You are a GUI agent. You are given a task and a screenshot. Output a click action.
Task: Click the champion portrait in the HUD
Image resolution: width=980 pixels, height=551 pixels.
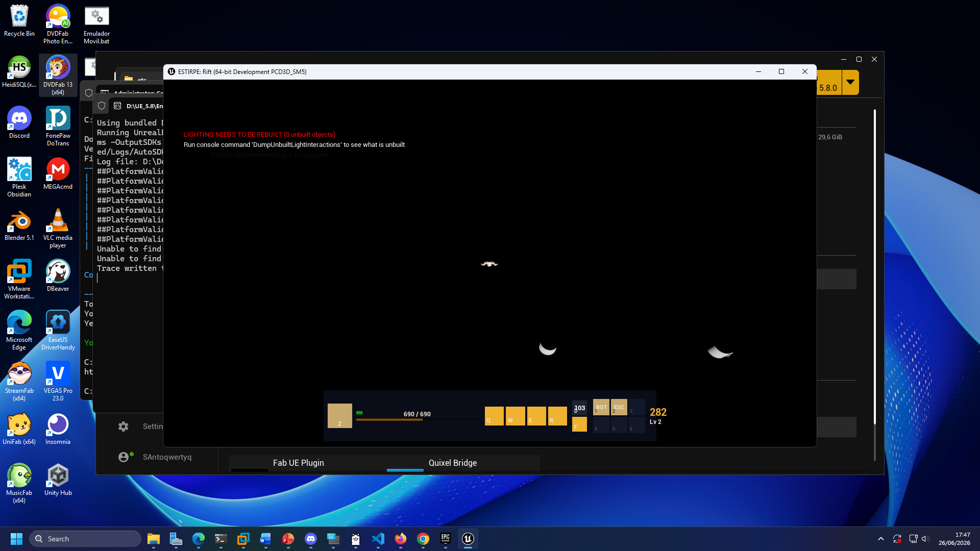[340, 416]
